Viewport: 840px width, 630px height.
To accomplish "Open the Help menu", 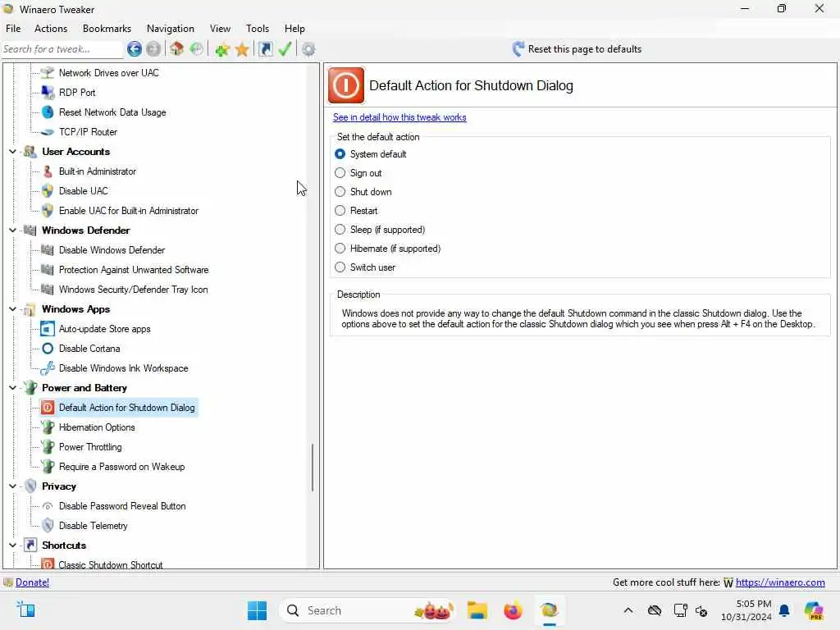I will 294,29.
